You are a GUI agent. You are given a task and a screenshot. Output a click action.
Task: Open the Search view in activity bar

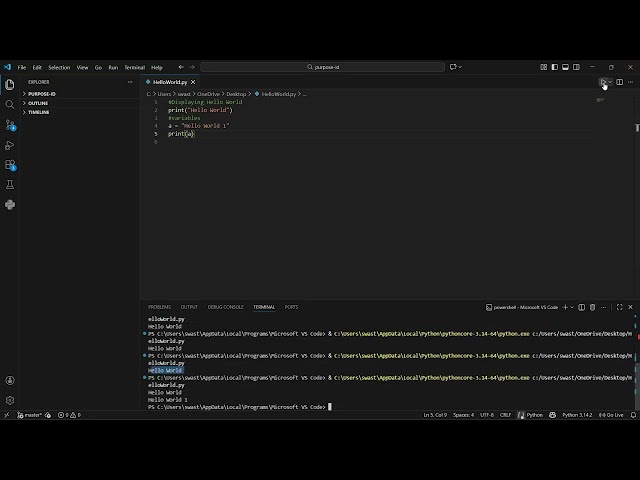(x=10, y=104)
